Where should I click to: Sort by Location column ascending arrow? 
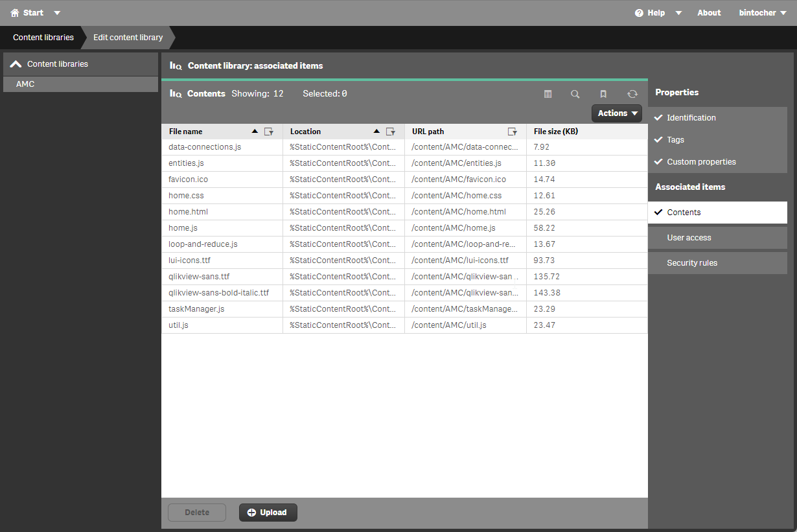tap(376, 131)
